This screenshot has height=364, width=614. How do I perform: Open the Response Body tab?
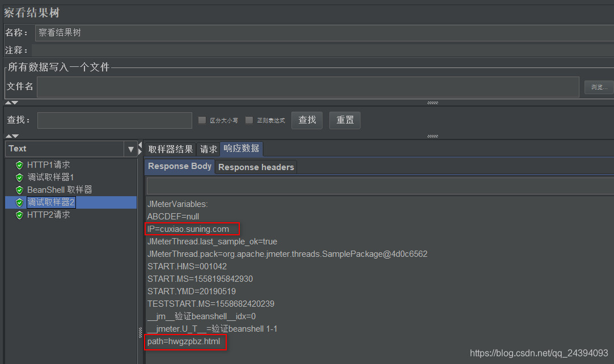click(x=180, y=166)
